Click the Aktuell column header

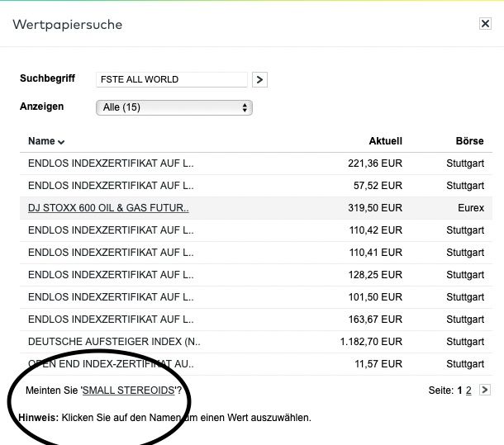[x=385, y=141]
